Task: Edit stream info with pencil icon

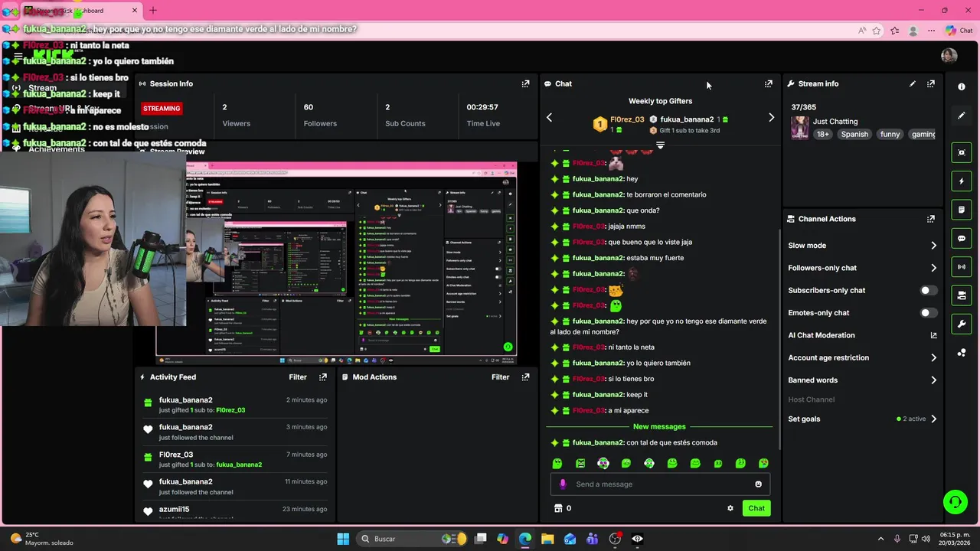Action: (x=912, y=83)
